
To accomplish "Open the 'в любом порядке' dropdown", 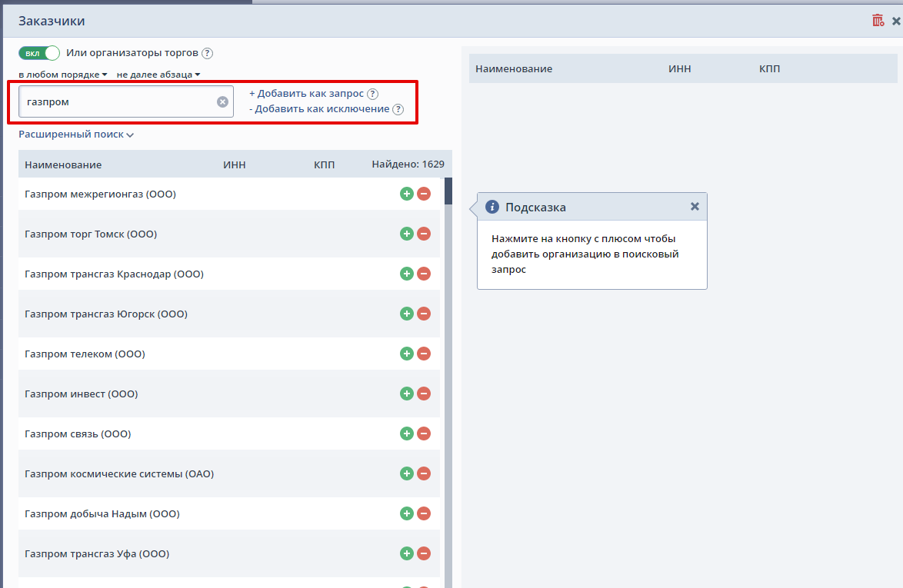I will (x=63, y=75).
